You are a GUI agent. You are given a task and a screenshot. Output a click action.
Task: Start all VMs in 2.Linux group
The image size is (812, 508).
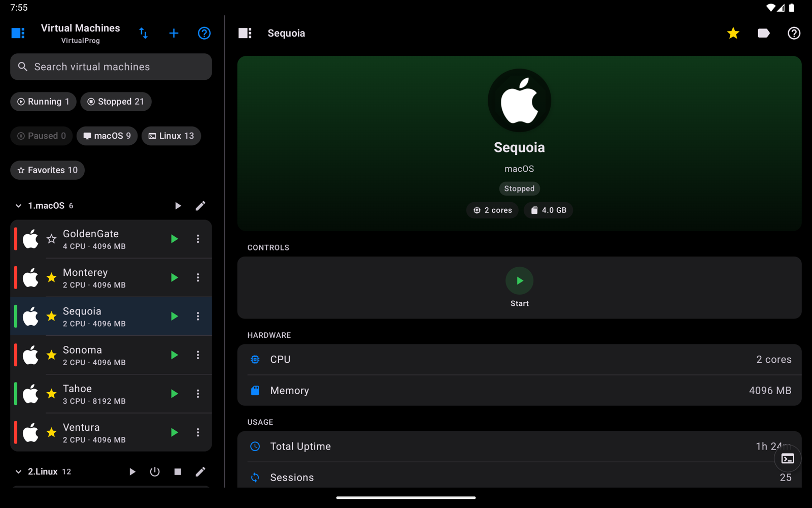point(132,472)
